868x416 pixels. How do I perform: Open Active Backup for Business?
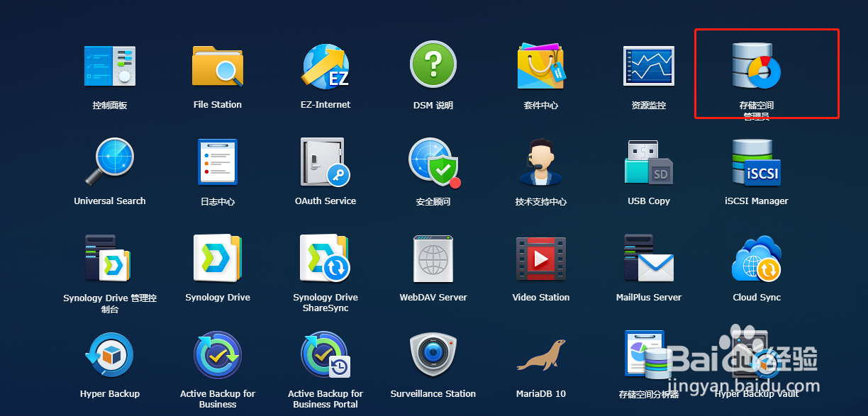coord(218,354)
